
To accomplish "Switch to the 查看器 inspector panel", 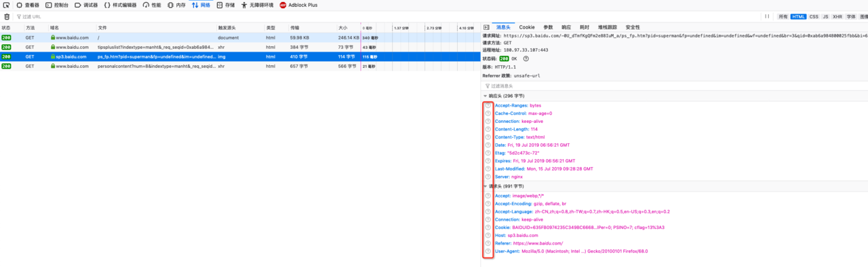I will coord(28,5).
